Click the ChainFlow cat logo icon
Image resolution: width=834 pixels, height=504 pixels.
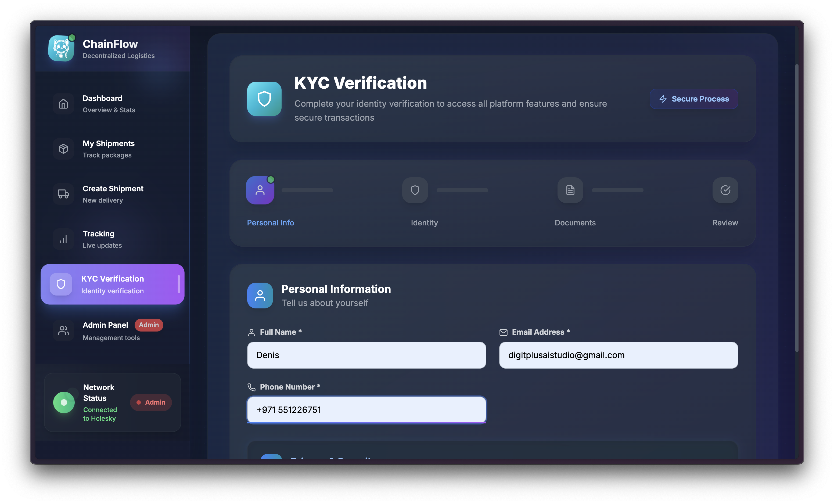click(61, 48)
